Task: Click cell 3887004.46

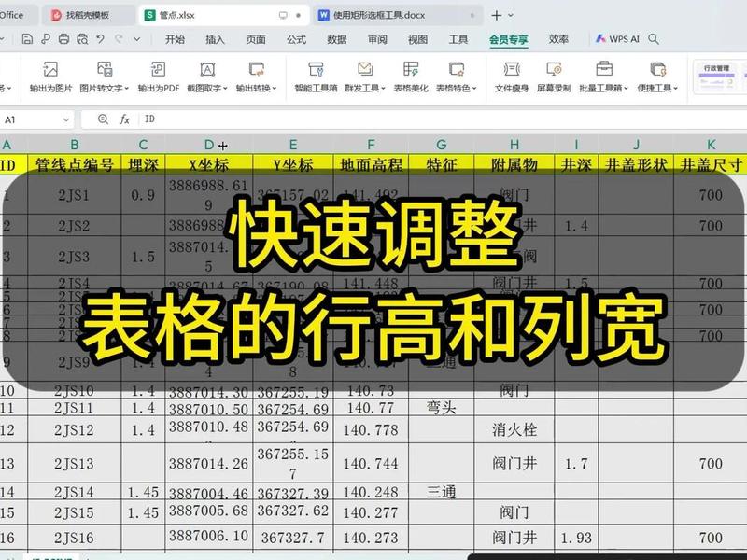Action: 209,492
